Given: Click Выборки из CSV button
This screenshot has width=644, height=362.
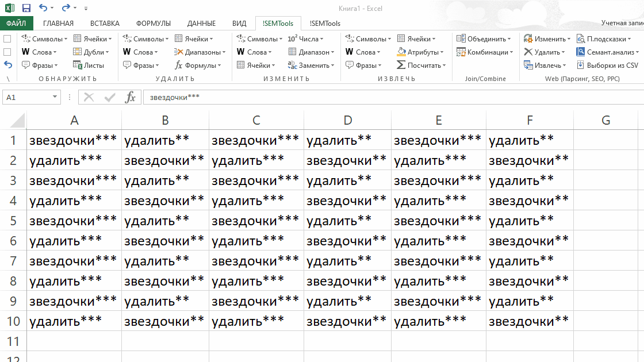Looking at the screenshot, I should (x=607, y=66).
